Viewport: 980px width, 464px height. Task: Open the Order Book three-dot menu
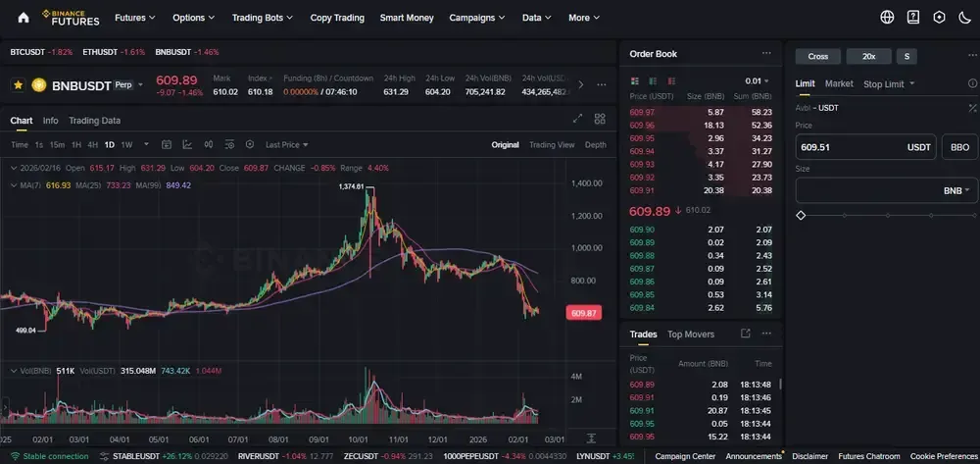click(766, 54)
